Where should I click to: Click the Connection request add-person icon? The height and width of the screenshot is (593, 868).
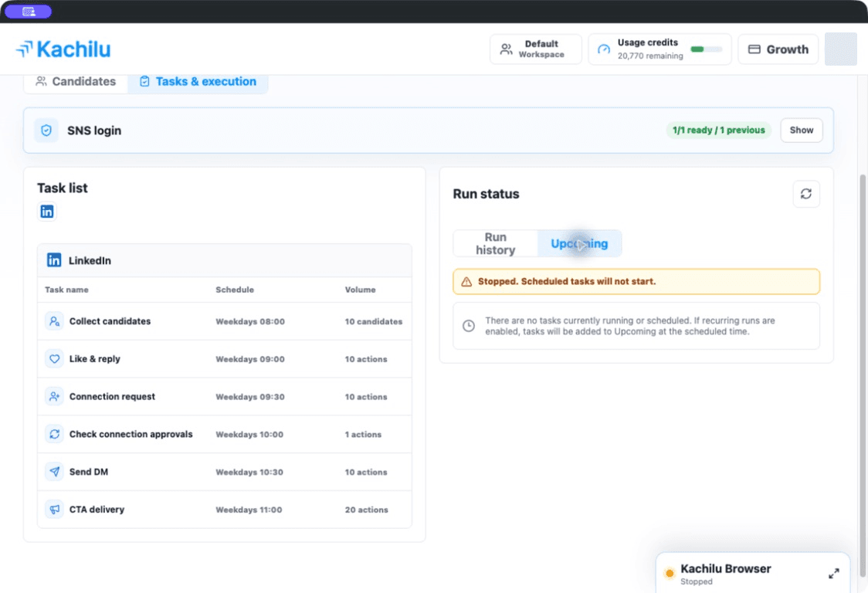(54, 396)
